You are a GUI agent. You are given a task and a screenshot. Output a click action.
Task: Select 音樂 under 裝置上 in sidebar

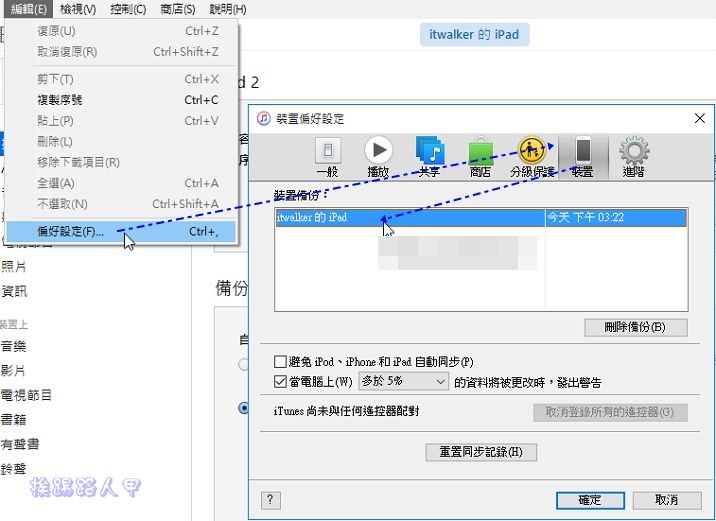[x=13, y=347]
